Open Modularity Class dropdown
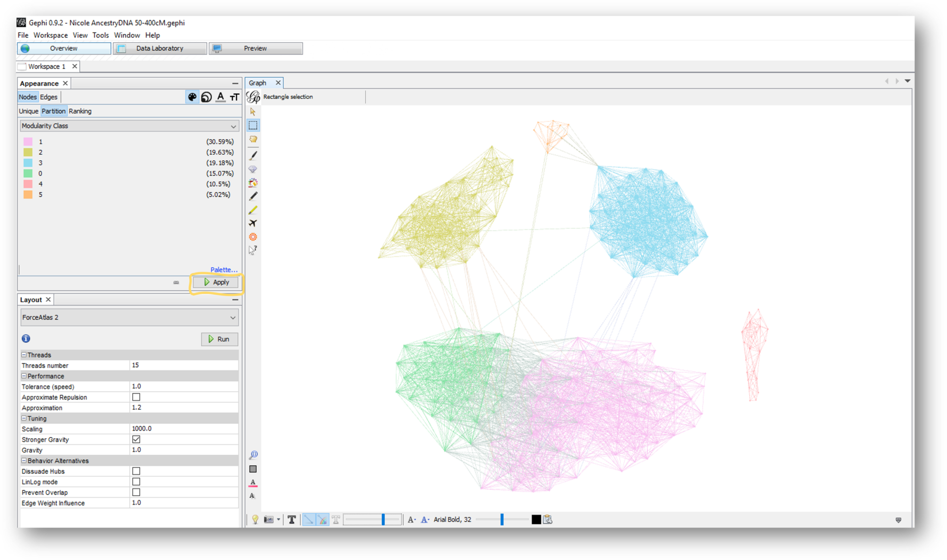 (x=129, y=126)
